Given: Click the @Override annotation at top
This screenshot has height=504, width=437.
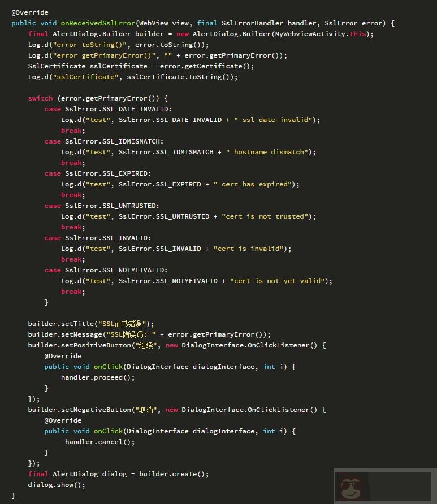Looking at the screenshot, I should 30,12.
